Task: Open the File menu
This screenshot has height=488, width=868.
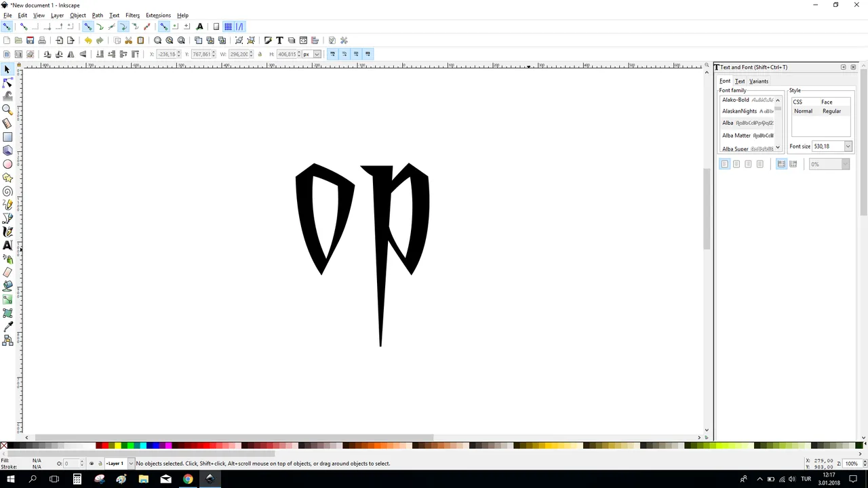Action: (x=7, y=15)
